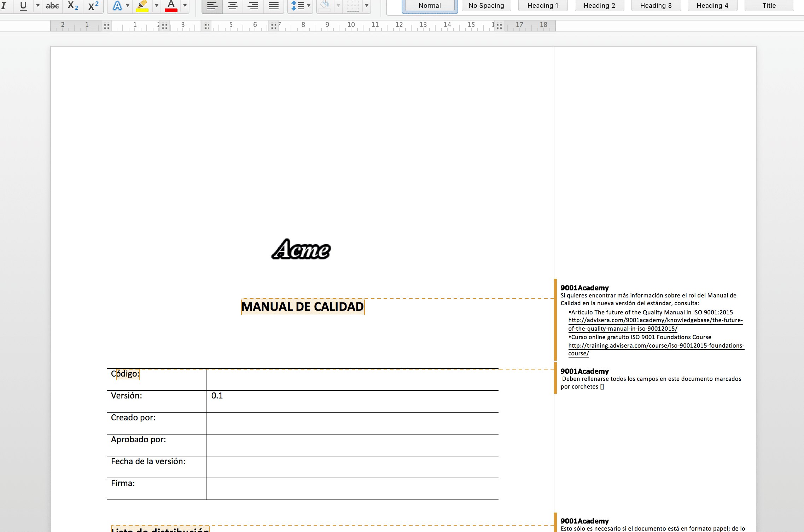Screen dimensions: 804x532
Task: Toggle right text alignment
Action: pyautogui.click(x=253, y=6)
